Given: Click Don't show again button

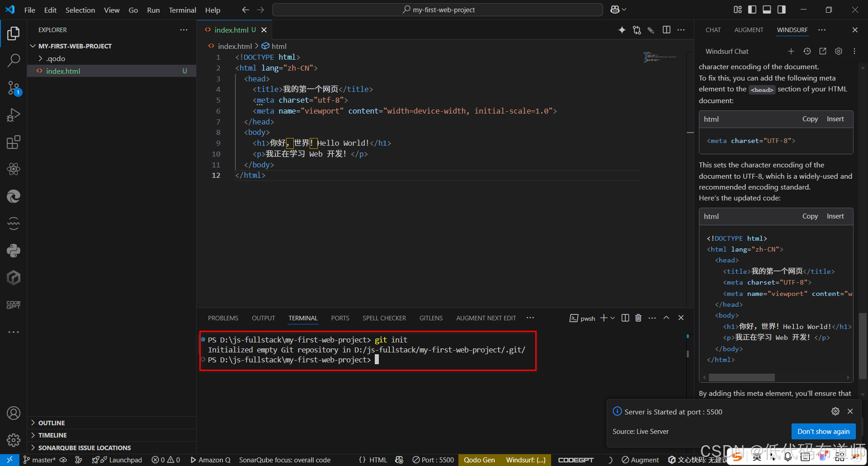Looking at the screenshot, I should [x=823, y=432].
